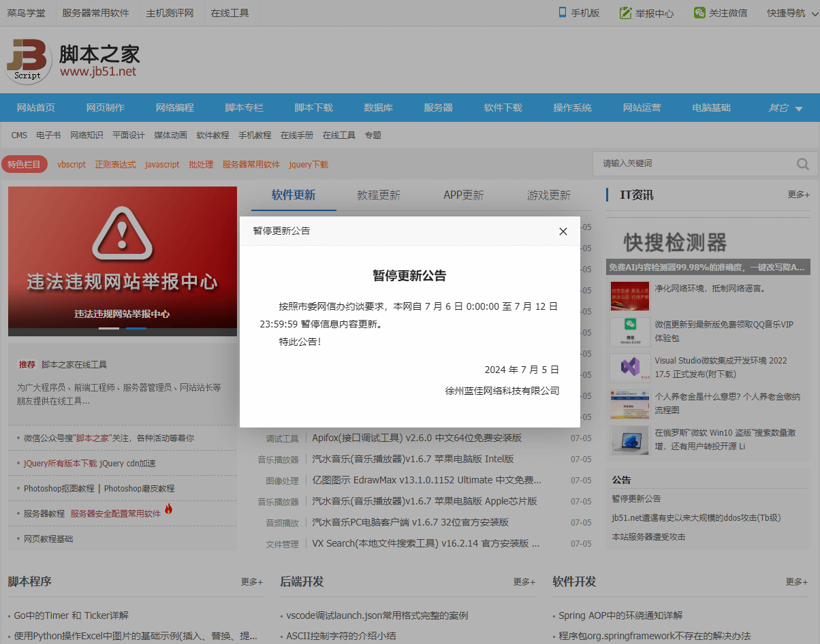Open 更多+ beside 脚本程序

[x=251, y=582]
